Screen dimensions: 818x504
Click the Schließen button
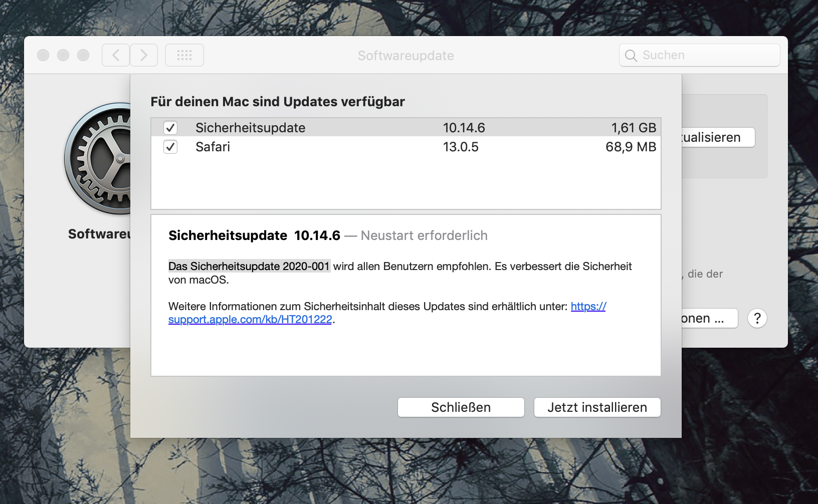(461, 407)
